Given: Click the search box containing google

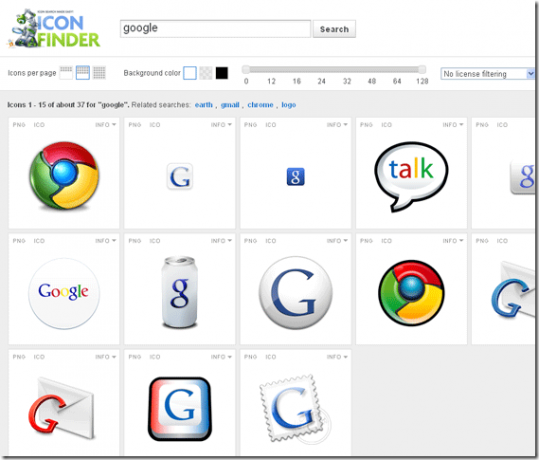Looking at the screenshot, I should [215, 29].
